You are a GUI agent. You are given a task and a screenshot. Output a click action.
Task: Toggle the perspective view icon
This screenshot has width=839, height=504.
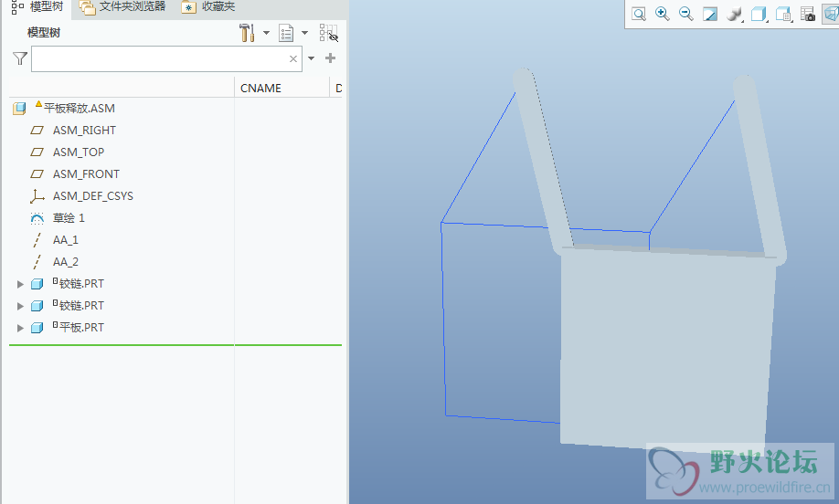click(831, 14)
